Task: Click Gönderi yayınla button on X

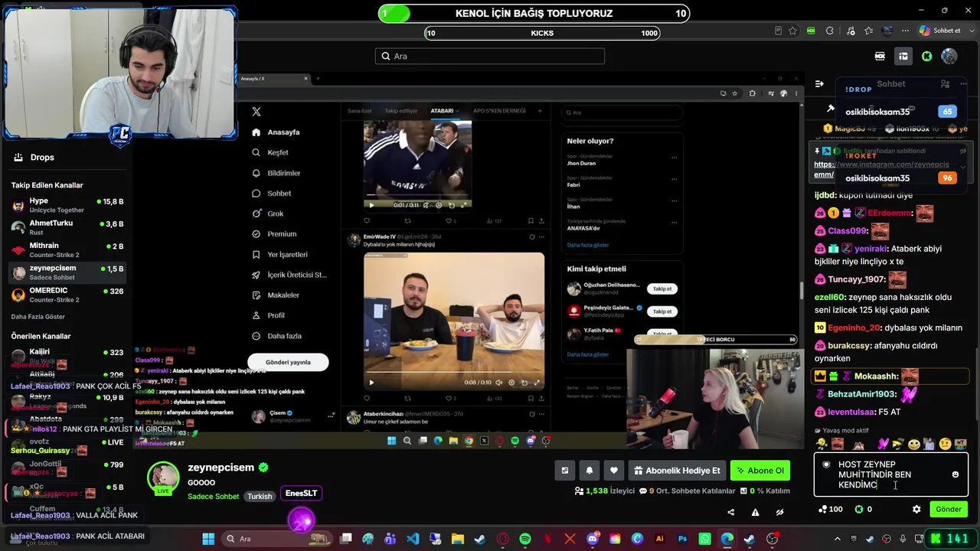Action: 288,362
